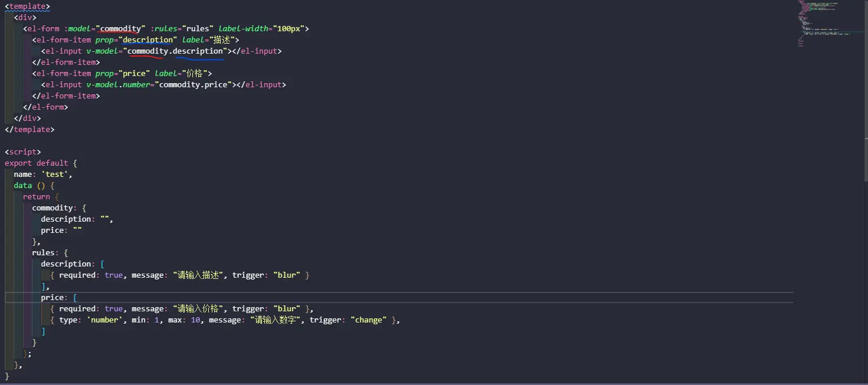868x385 pixels.
Task: Click the closing </el-form> tag
Action: coord(45,107)
